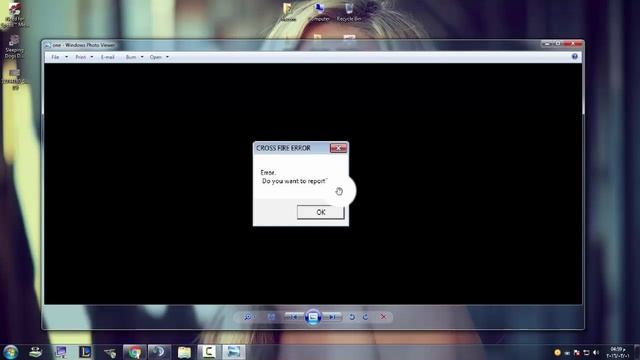Open the Recycle Bin desktop icon

pyautogui.click(x=349, y=12)
